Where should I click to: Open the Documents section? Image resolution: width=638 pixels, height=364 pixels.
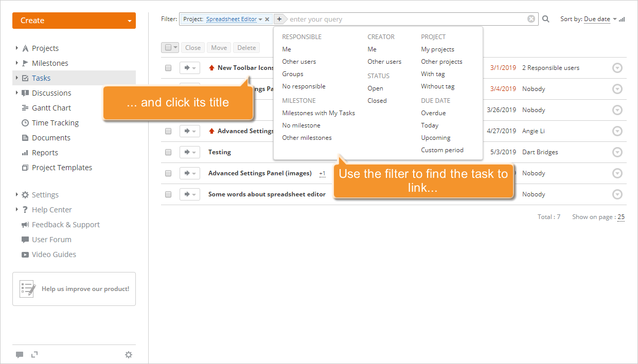click(52, 137)
